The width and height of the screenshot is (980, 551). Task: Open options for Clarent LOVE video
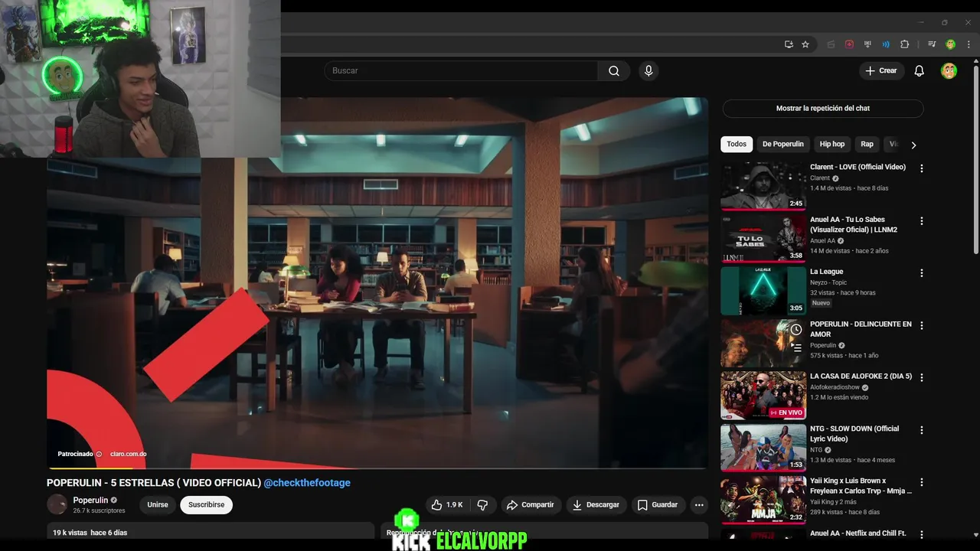(921, 168)
